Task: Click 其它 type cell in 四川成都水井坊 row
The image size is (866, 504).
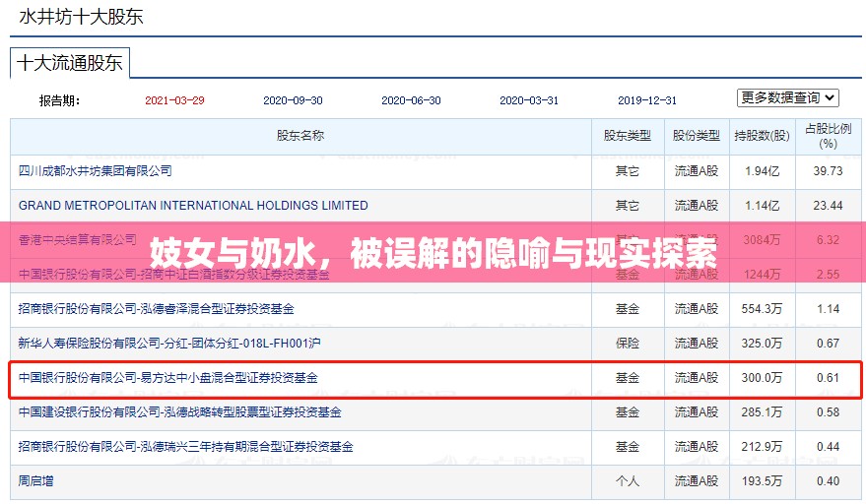Action: click(628, 171)
